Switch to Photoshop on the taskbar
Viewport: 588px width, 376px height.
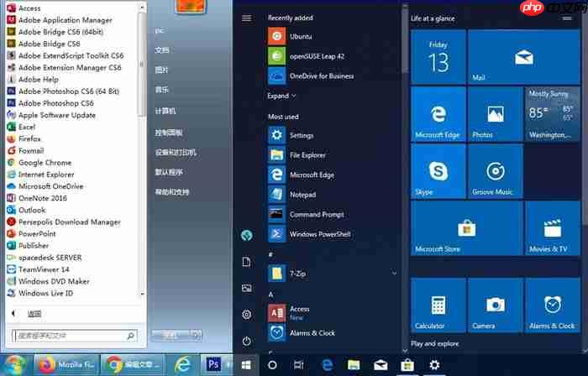tap(216, 365)
